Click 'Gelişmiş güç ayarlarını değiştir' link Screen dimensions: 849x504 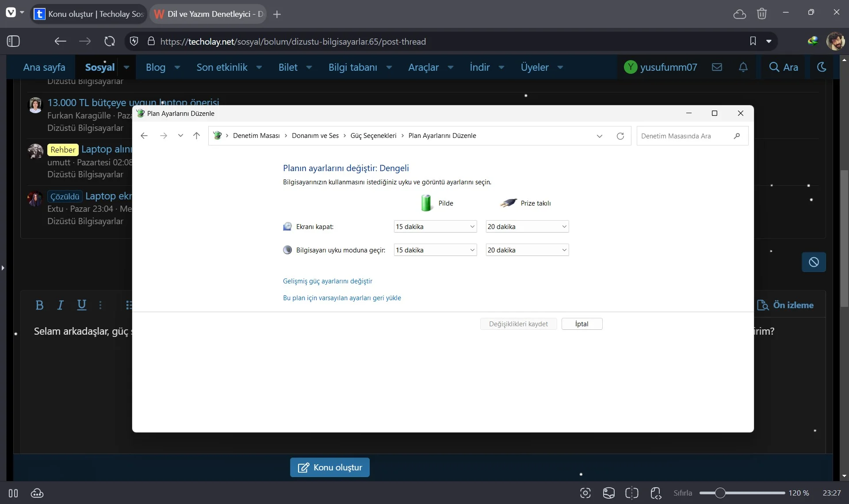click(x=328, y=281)
